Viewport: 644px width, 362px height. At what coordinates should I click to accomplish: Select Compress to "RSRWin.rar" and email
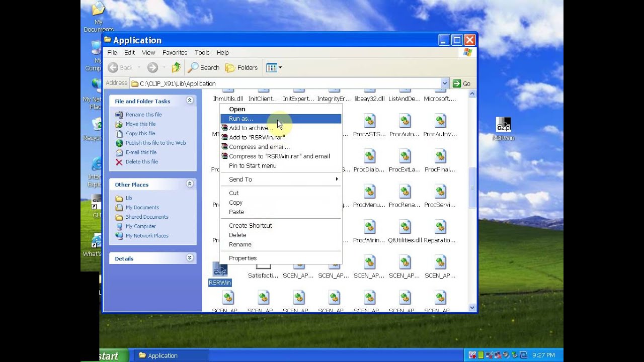tap(281, 156)
